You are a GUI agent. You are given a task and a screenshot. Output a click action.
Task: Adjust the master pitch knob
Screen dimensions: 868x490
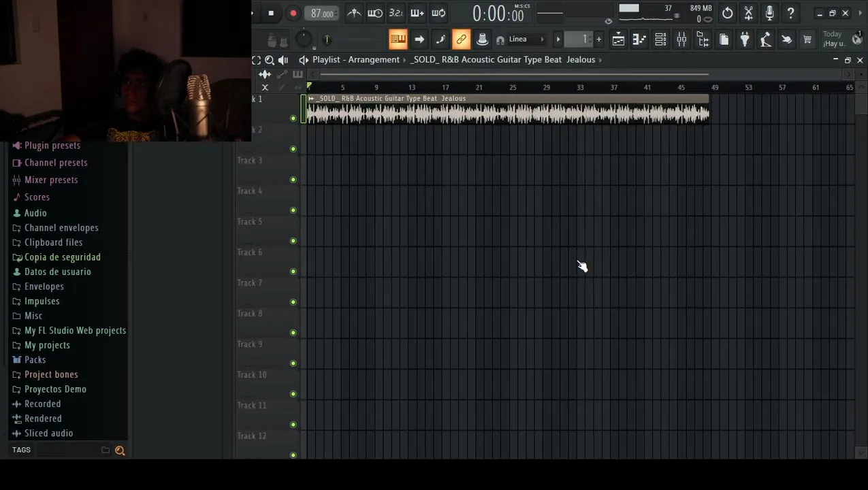point(327,40)
